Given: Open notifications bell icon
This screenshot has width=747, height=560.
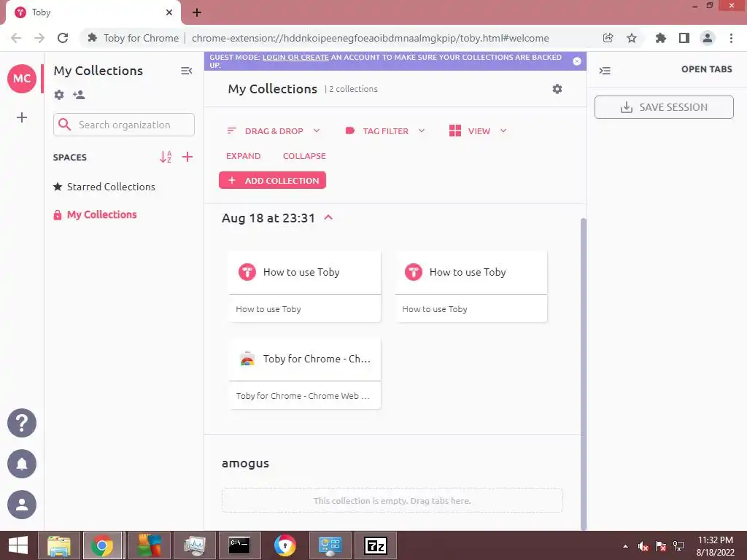Looking at the screenshot, I should [22, 464].
